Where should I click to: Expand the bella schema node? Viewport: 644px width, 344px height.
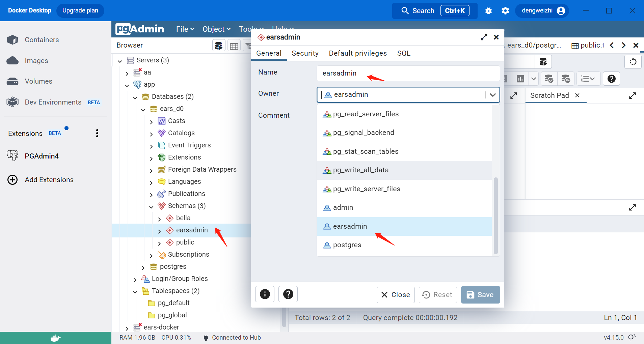[159, 219]
